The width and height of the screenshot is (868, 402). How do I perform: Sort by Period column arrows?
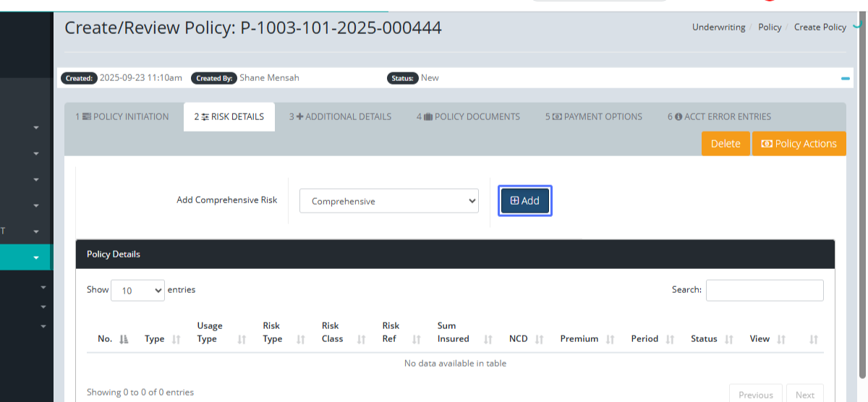(670, 339)
